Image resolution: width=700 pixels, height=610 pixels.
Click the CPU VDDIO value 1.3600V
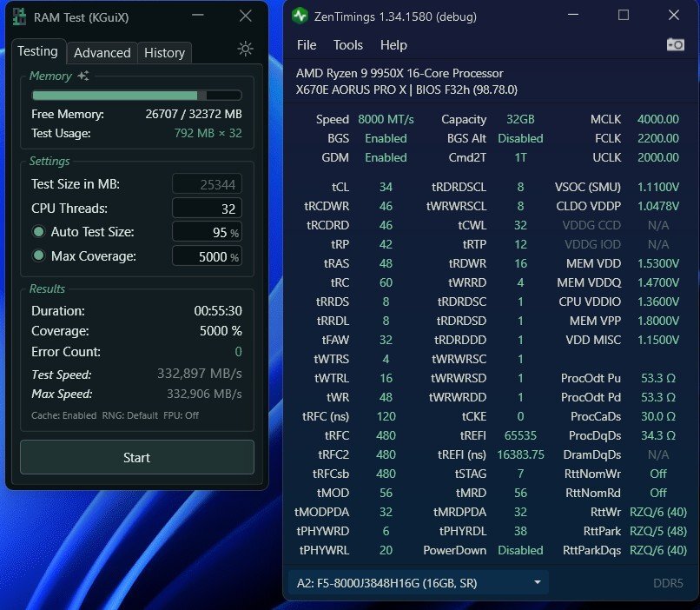658,302
